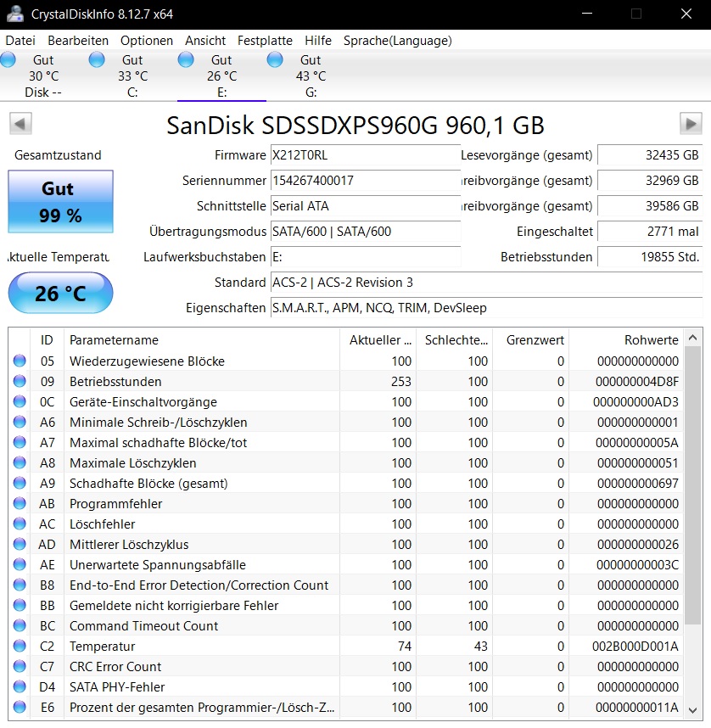Select the Gemeldete nicht korrigierbare Fehler row

click(x=346, y=605)
